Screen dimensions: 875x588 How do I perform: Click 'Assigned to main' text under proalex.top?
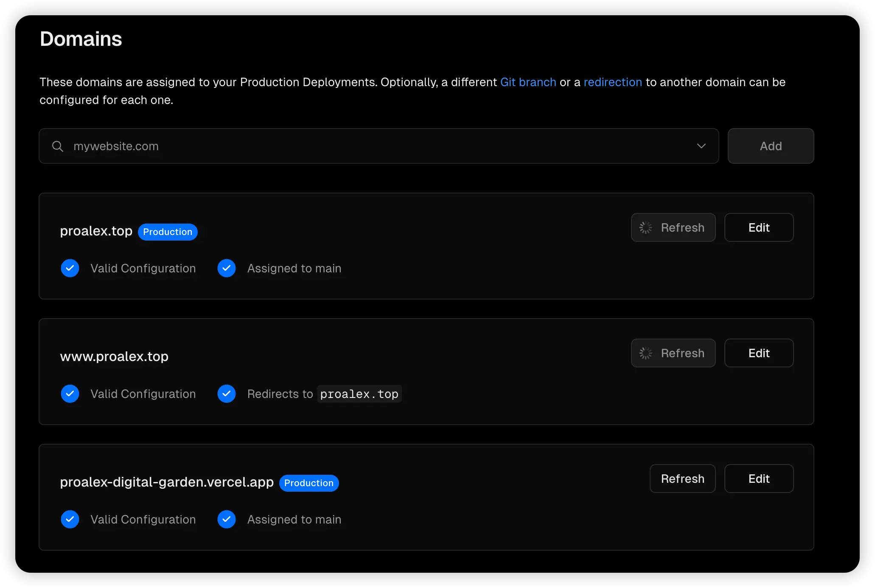point(294,268)
